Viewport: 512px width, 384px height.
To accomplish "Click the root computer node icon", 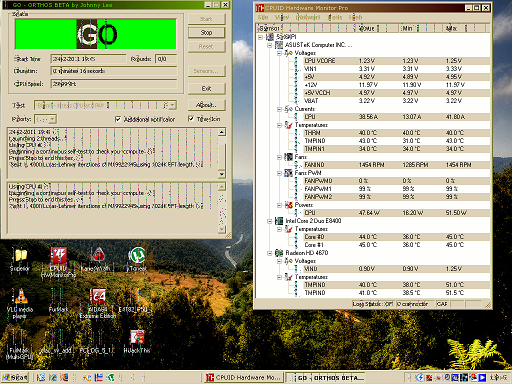I will pyautogui.click(x=270, y=37).
